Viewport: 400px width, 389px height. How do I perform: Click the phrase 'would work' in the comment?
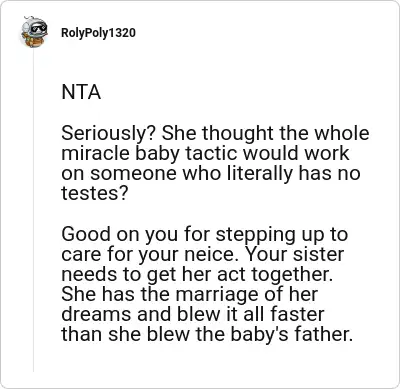[x=296, y=154]
